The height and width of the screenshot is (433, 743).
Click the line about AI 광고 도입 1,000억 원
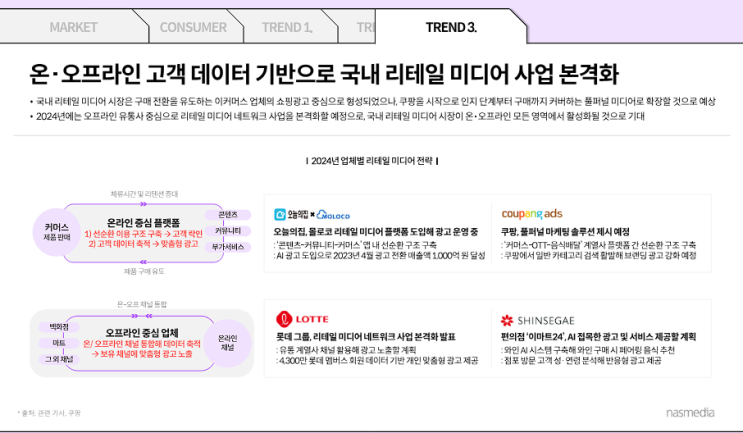tap(380, 255)
